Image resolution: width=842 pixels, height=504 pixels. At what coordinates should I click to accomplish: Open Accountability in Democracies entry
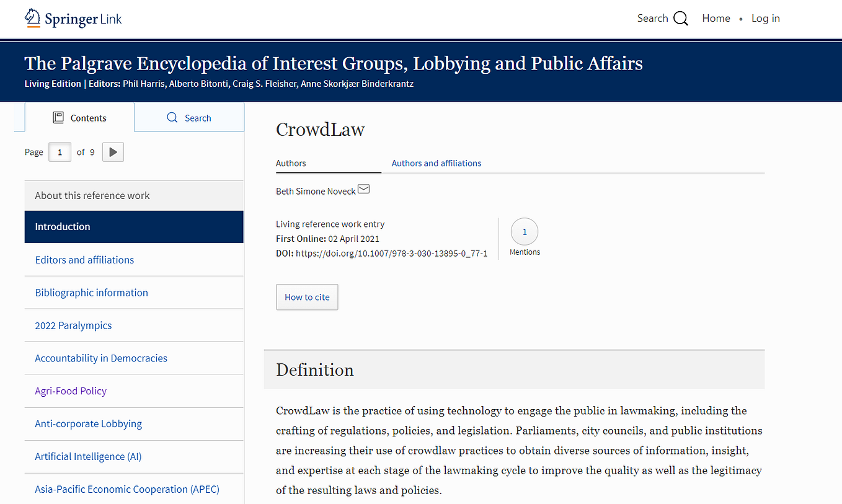tap(134, 358)
